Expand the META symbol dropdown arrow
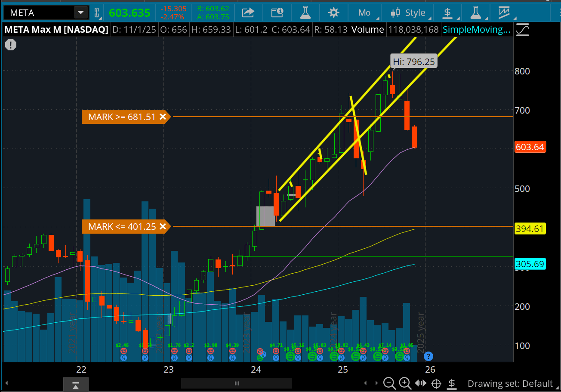 tap(80, 12)
